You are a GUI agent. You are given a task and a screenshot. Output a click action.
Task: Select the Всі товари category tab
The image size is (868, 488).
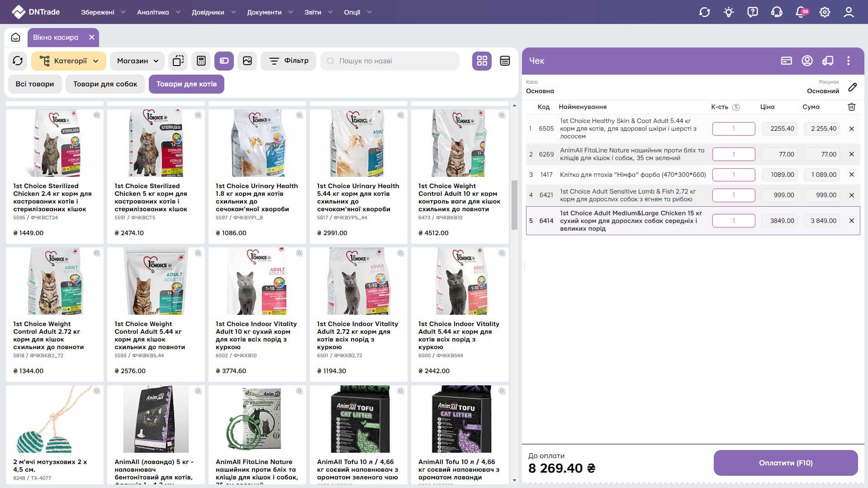coord(35,84)
